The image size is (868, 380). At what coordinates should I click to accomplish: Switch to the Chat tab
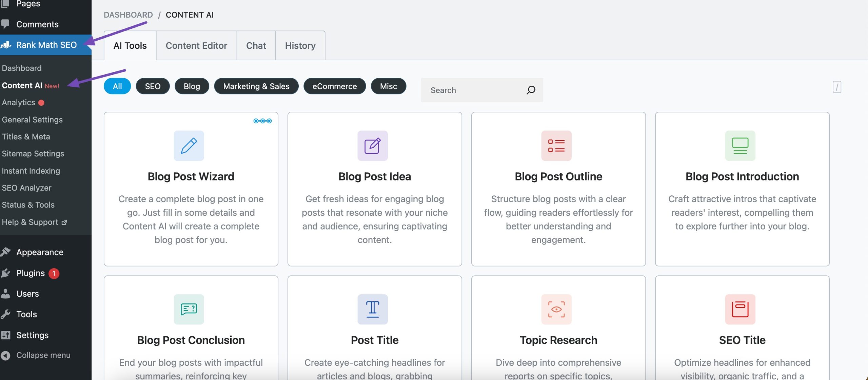[256, 45]
